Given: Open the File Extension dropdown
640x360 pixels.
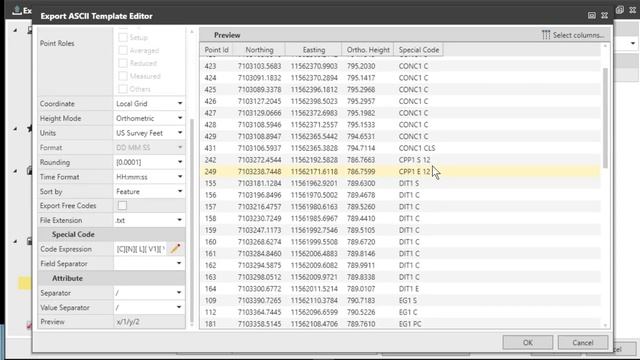Looking at the screenshot, I should (149, 220).
